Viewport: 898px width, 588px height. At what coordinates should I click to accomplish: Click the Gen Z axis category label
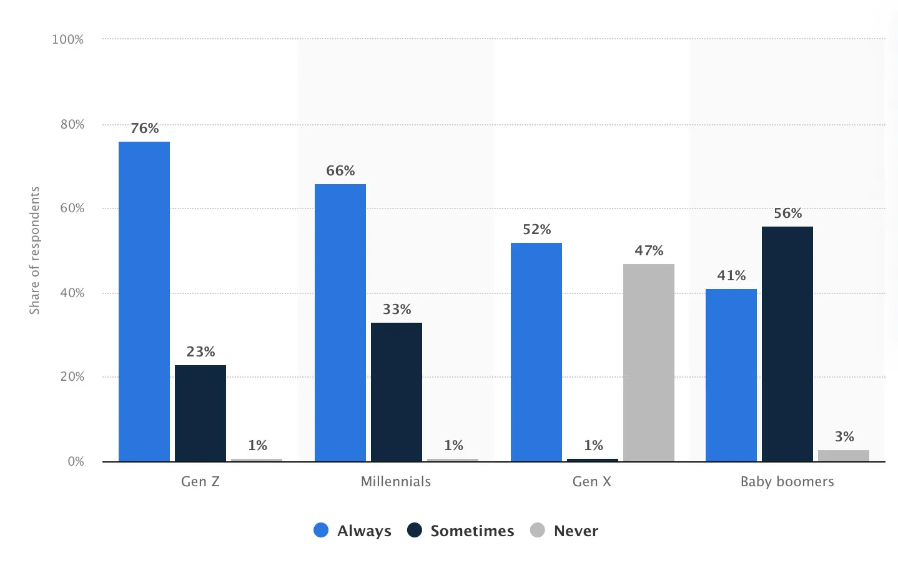pyautogui.click(x=200, y=481)
